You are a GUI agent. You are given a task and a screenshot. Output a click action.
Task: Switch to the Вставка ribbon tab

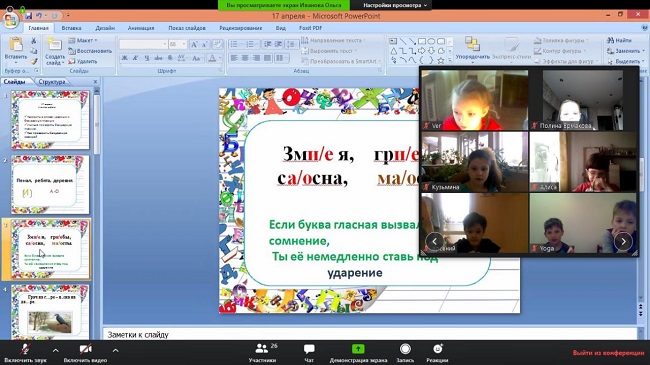[71, 28]
